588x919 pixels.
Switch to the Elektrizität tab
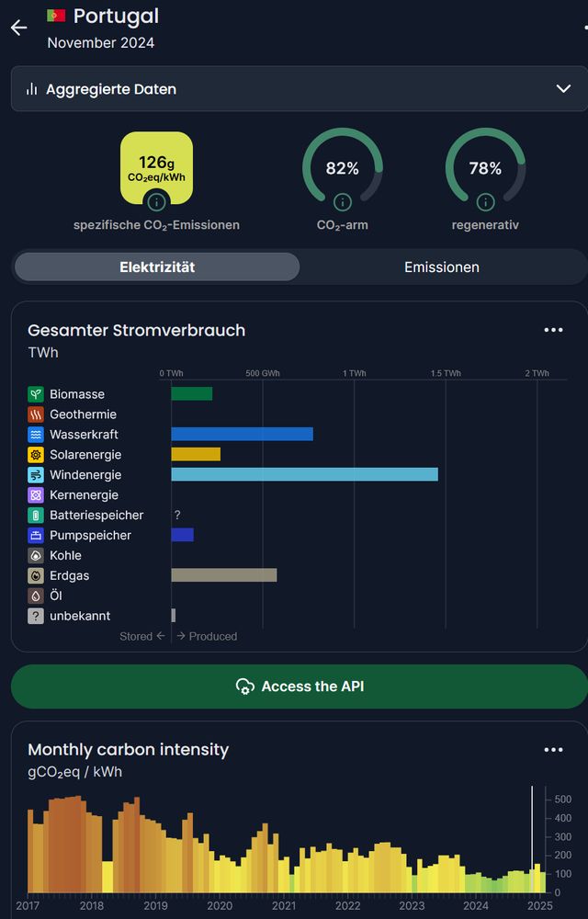(157, 267)
